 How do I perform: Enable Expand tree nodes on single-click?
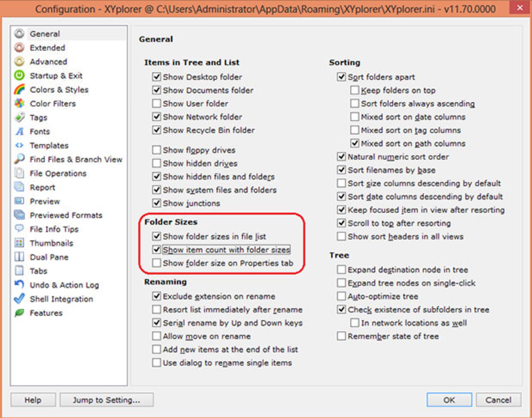341,283
